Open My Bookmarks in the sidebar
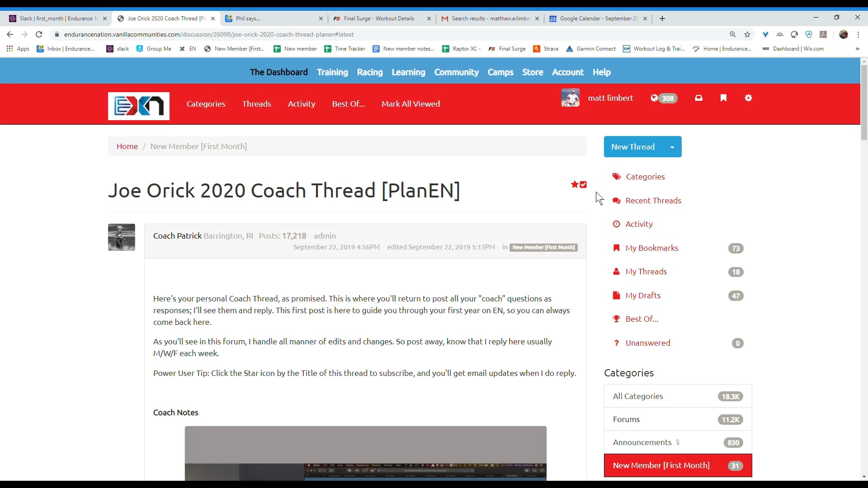The image size is (868, 488). (x=651, y=248)
